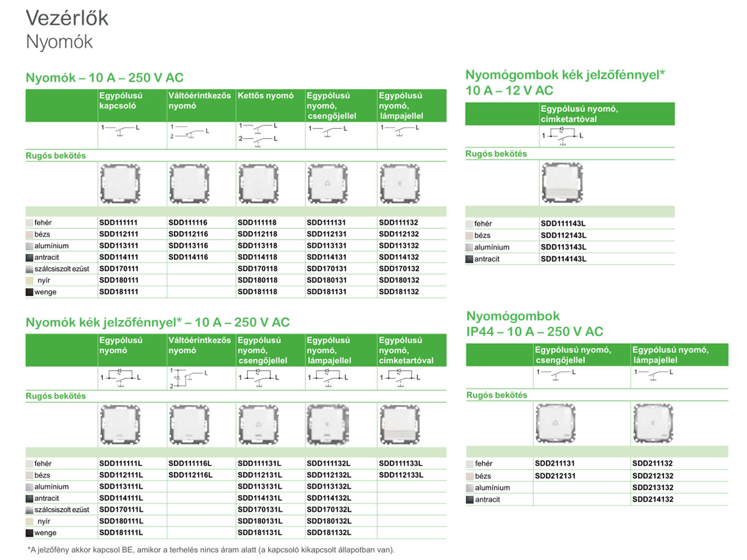Image resolution: width=747 pixels, height=560 pixels.
Task: Click product code SDD114143L
Action: coord(564,259)
